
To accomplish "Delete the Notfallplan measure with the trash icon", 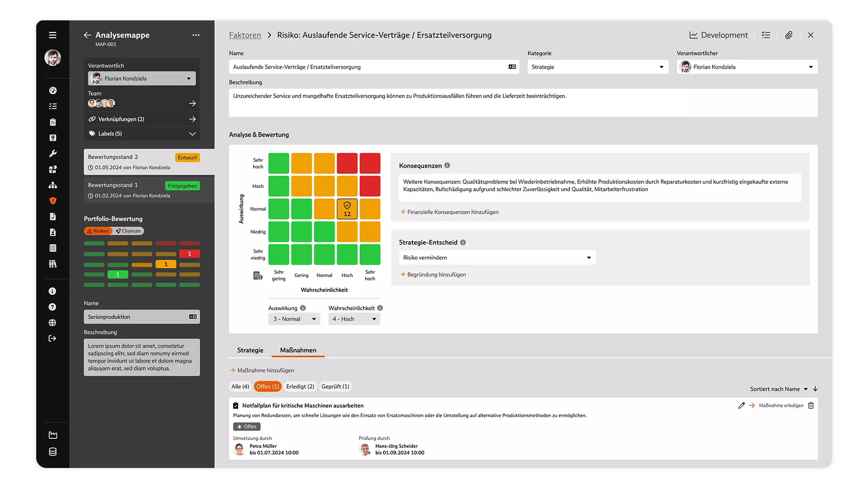I will pyautogui.click(x=811, y=405).
